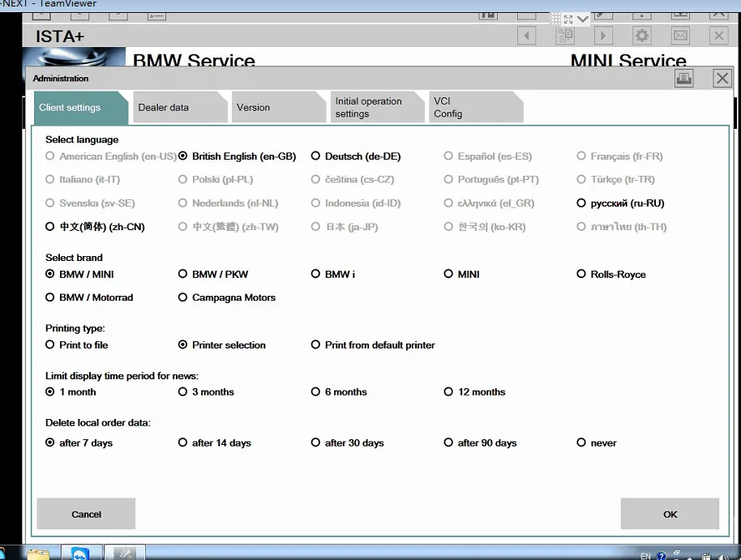Click the ISTA tools taskbar icon

(x=125, y=553)
